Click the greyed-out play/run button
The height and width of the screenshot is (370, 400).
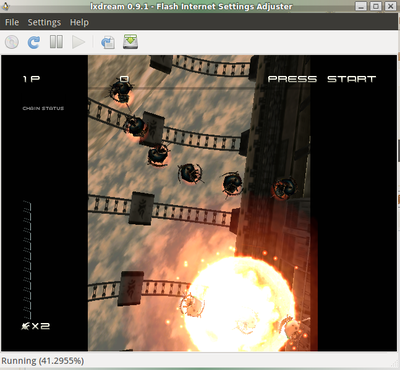point(78,42)
